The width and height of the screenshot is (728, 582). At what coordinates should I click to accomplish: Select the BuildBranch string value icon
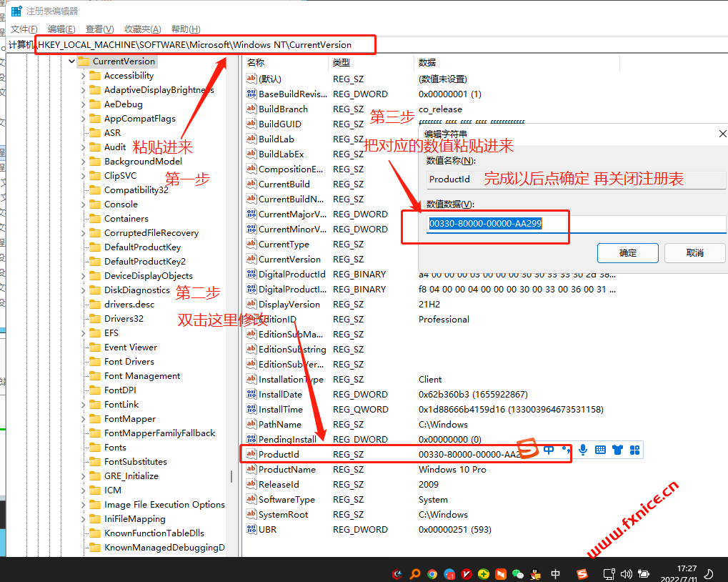pyautogui.click(x=251, y=109)
